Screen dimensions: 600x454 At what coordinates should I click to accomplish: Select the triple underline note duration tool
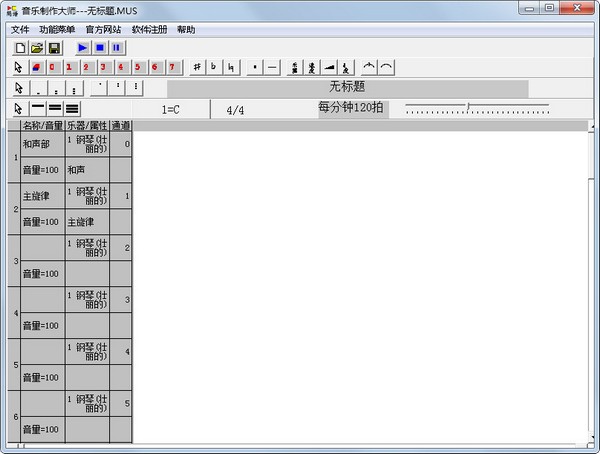[73, 108]
